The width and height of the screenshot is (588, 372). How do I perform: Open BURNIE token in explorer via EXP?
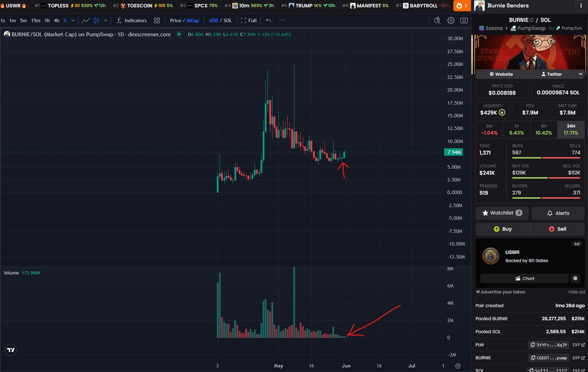(579, 358)
